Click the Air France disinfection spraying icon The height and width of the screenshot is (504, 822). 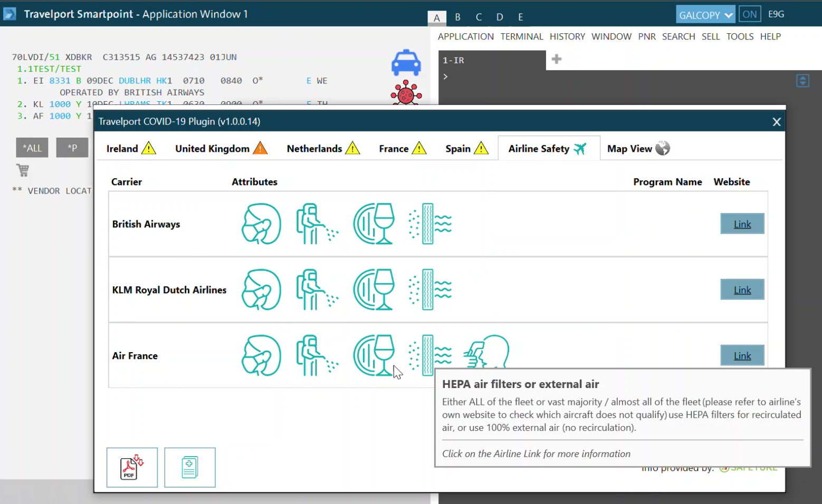pos(317,356)
